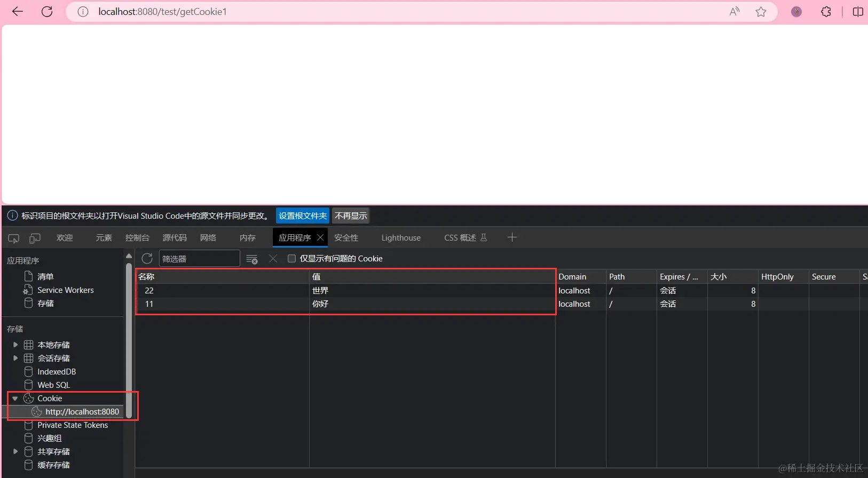868x478 pixels.
Task: Select the cookie row named 11
Action: point(502,304)
